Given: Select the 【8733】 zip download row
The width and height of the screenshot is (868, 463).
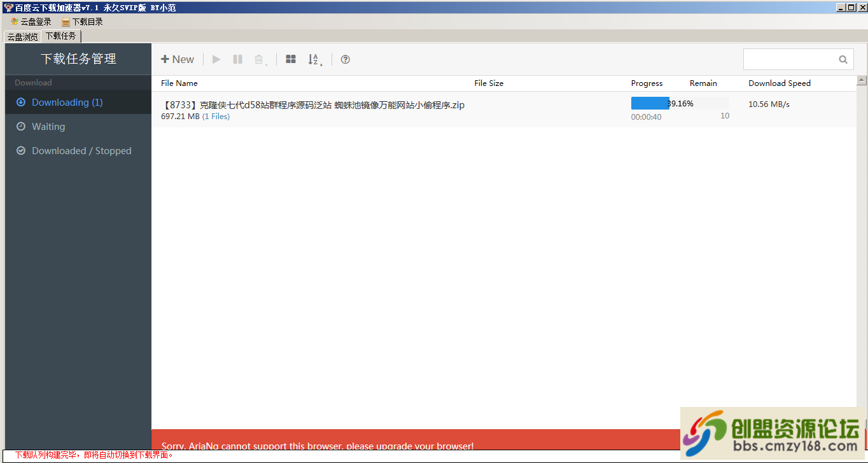Looking at the screenshot, I should click(503, 110).
